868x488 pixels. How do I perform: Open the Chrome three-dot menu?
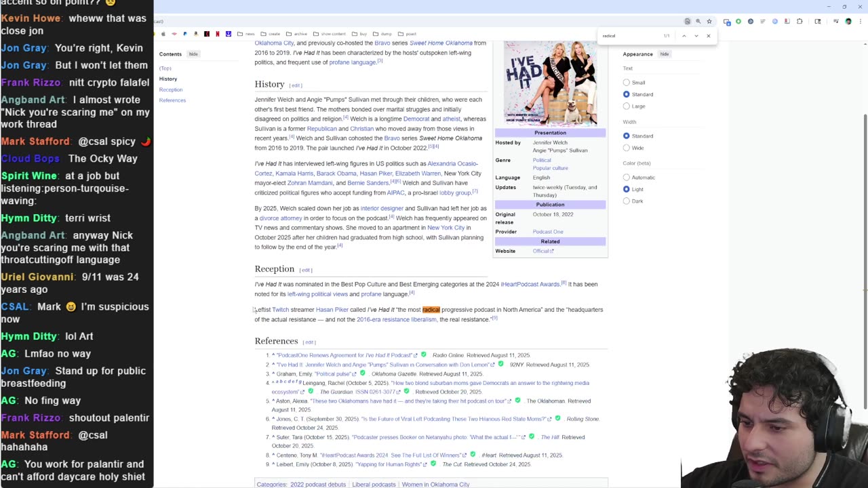pos(861,21)
